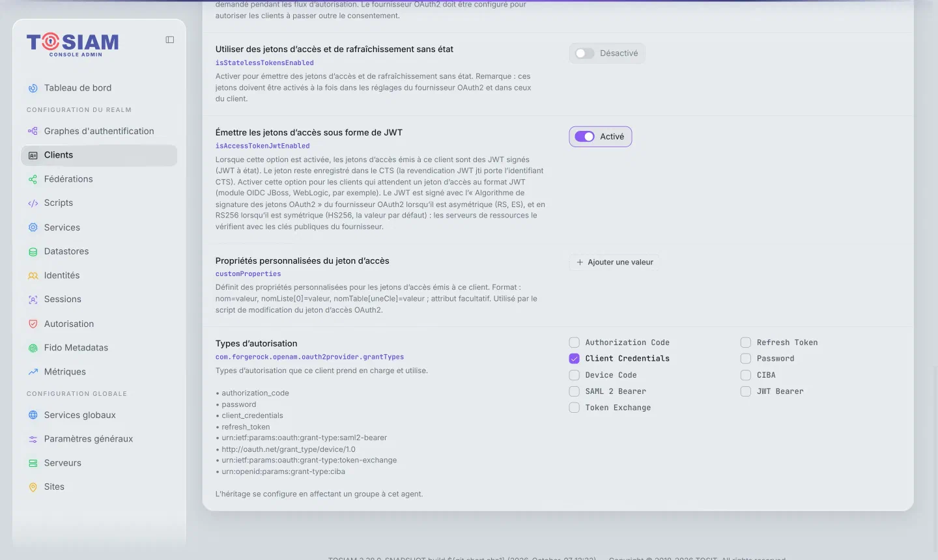Screen dimensions: 938x560
Task: Click the Tableau de bord icon
Action: pyautogui.click(x=33, y=88)
